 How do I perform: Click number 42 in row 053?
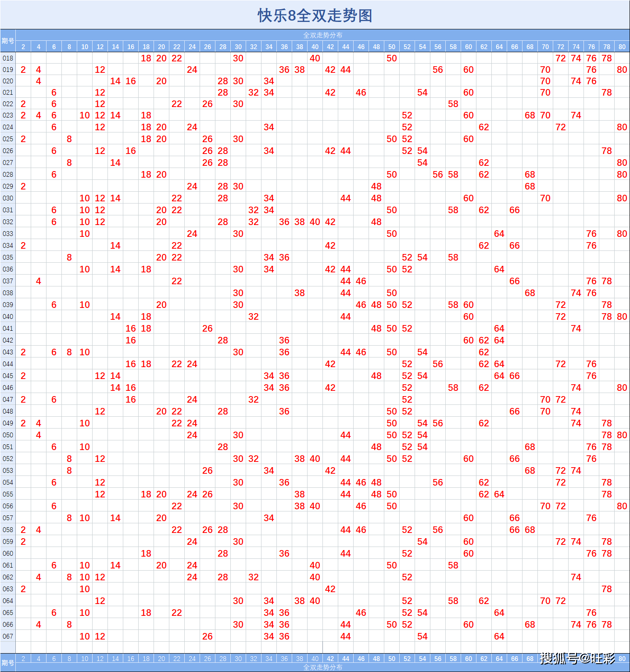pyautogui.click(x=330, y=471)
